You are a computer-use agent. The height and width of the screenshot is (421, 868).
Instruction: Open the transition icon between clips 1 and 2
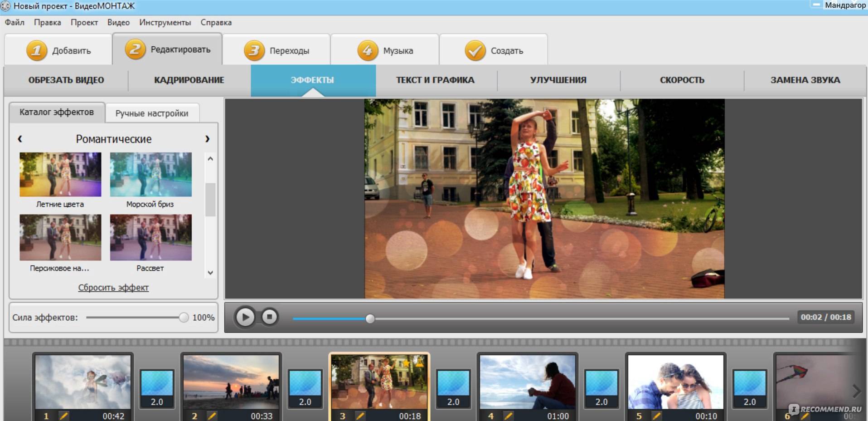point(157,388)
